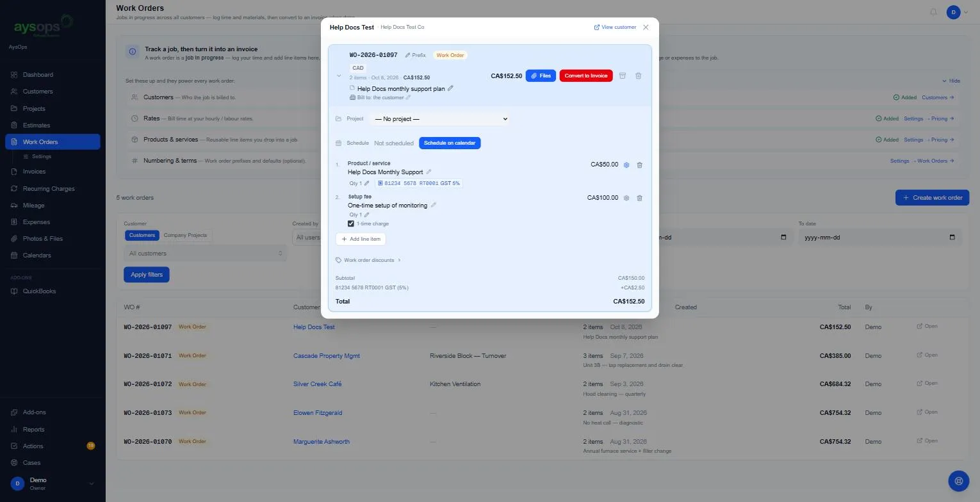Select the Customers filter toggle
The width and height of the screenshot is (980, 502).
pyautogui.click(x=142, y=235)
